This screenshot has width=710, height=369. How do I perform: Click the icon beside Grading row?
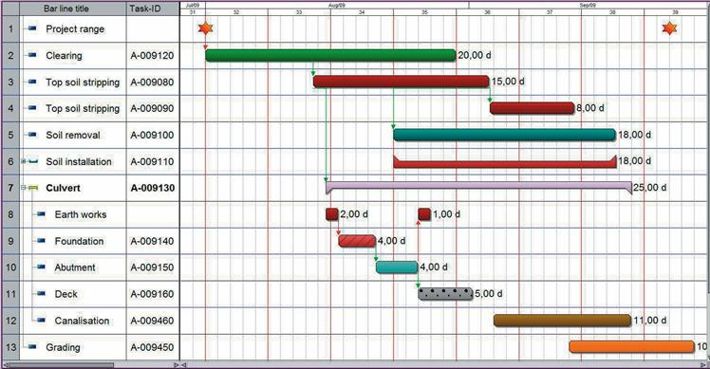[32, 347]
